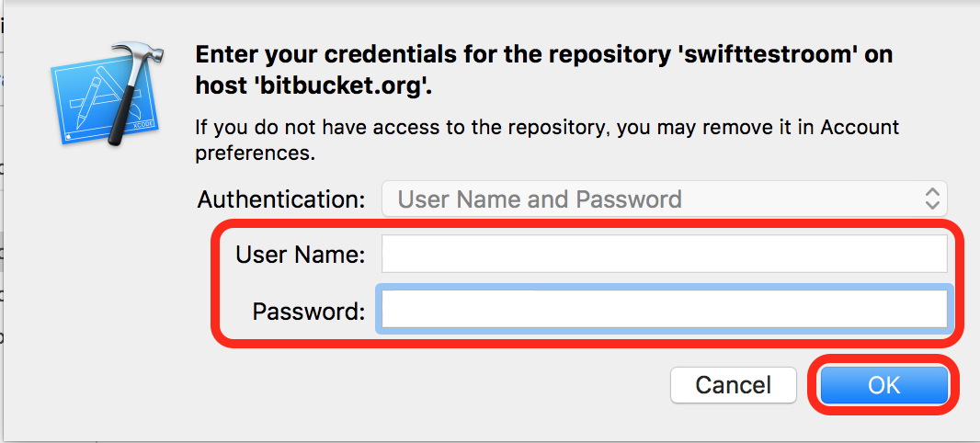Click the Authentication up-down chevron arrows
The width and height of the screenshot is (980, 443).
(932, 199)
